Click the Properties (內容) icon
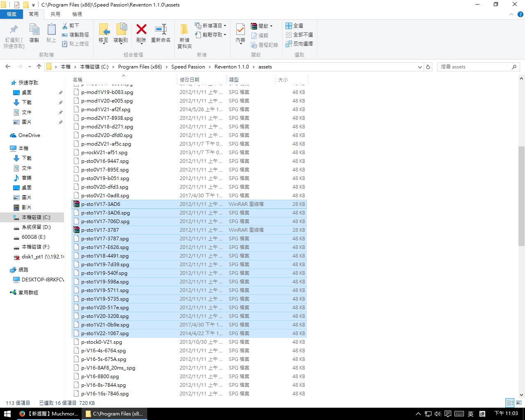The image size is (525, 420). coord(241,30)
